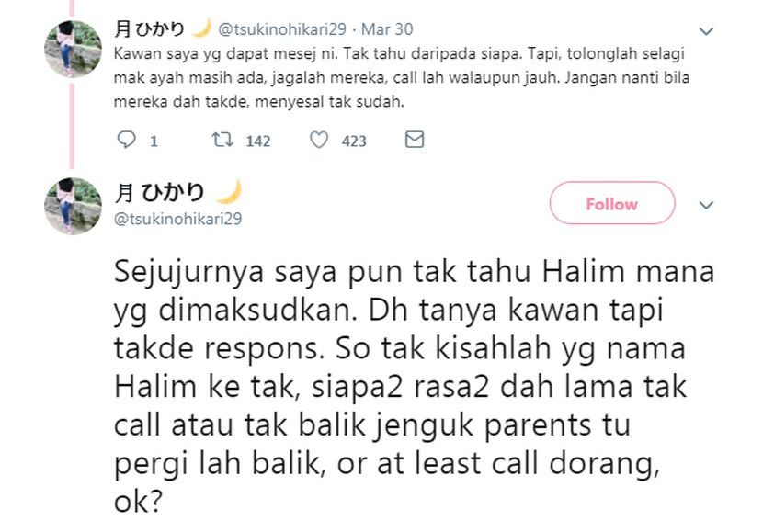View the 423 likes count
This screenshot has width=763, height=532.
coord(354,141)
